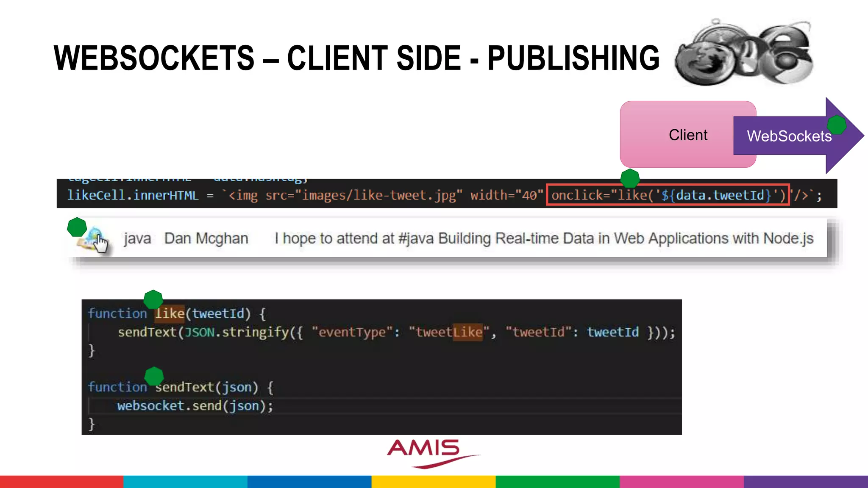Click the 'java' tag cell
The height and width of the screenshot is (488, 868).
click(x=137, y=238)
